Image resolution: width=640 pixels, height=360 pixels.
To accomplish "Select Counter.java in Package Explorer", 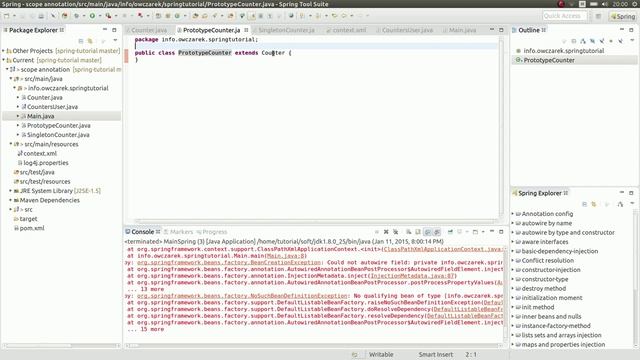I will 44,98.
